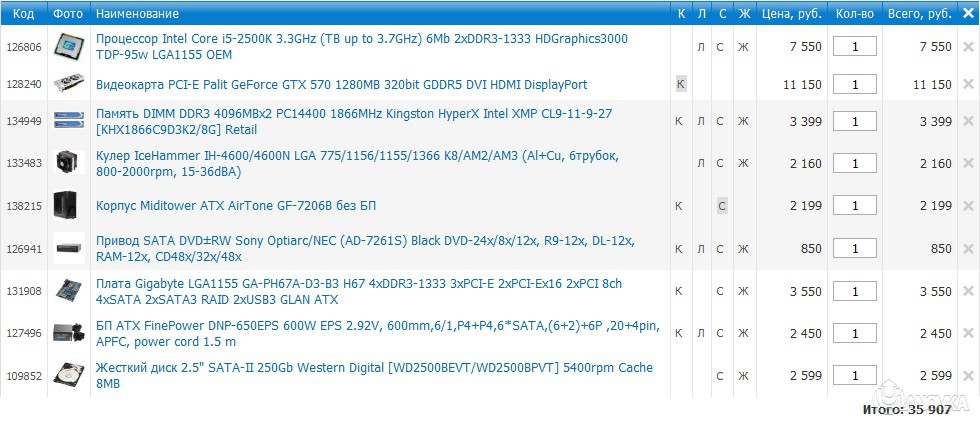Edit quantity for the Sony Optiarc drive

click(x=855, y=249)
